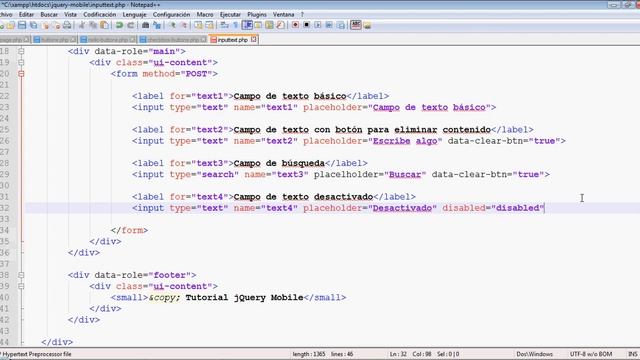Viewport: 640px width, 360px height.
Task: Open the ? help menu
Action: click(302, 14)
